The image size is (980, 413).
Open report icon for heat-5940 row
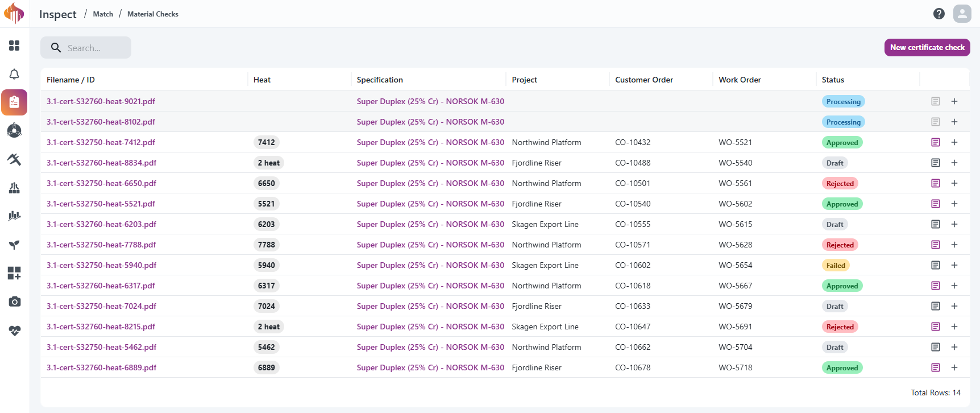coord(936,265)
